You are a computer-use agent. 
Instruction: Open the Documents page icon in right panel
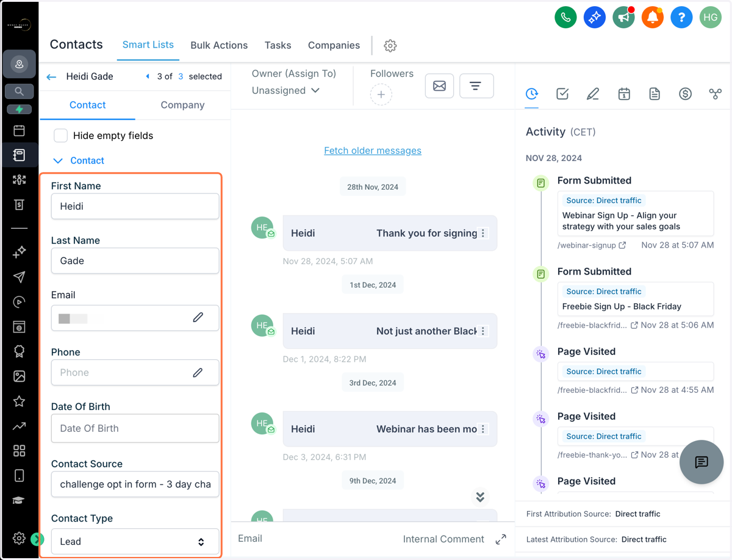coord(655,93)
